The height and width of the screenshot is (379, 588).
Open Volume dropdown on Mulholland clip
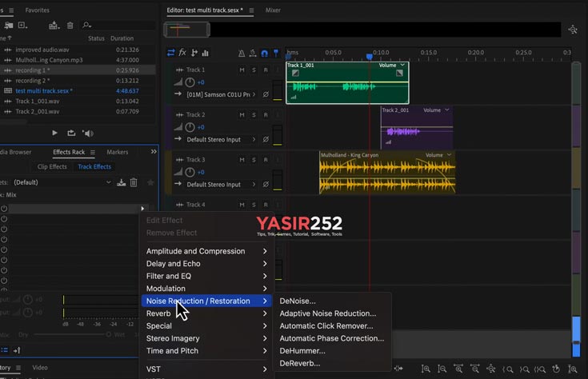point(438,155)
